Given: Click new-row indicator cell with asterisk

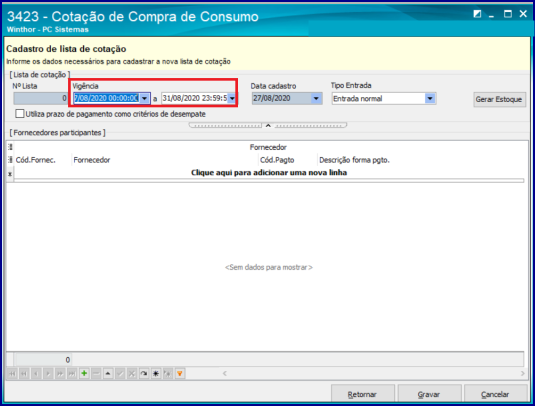Looking at the screenshot, I should (x=10, y=174).
